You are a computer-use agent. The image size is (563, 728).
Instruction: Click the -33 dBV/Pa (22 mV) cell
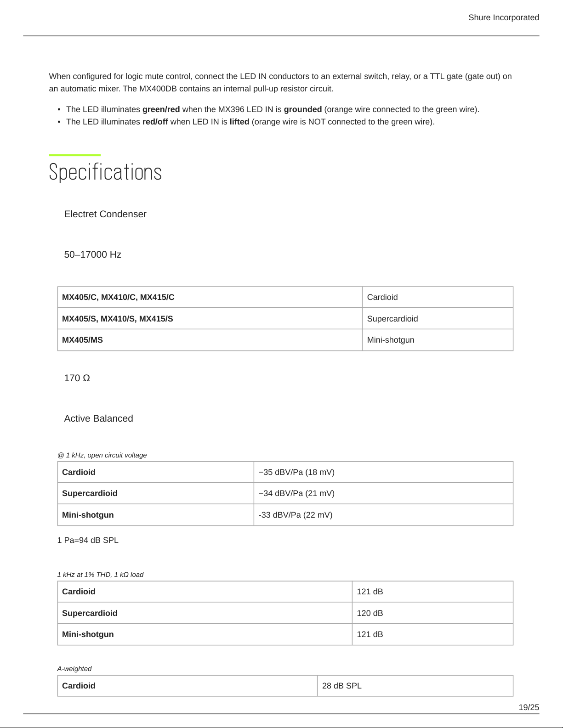click(383, 515)
